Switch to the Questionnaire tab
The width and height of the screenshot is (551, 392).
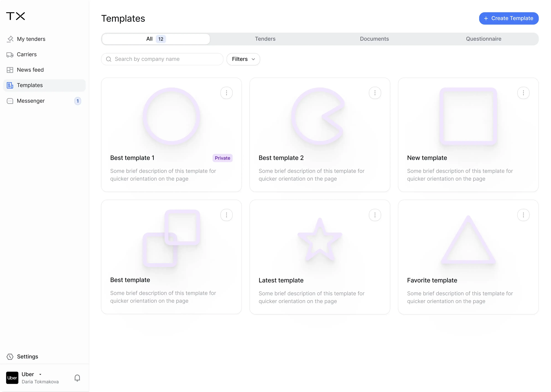483,39
